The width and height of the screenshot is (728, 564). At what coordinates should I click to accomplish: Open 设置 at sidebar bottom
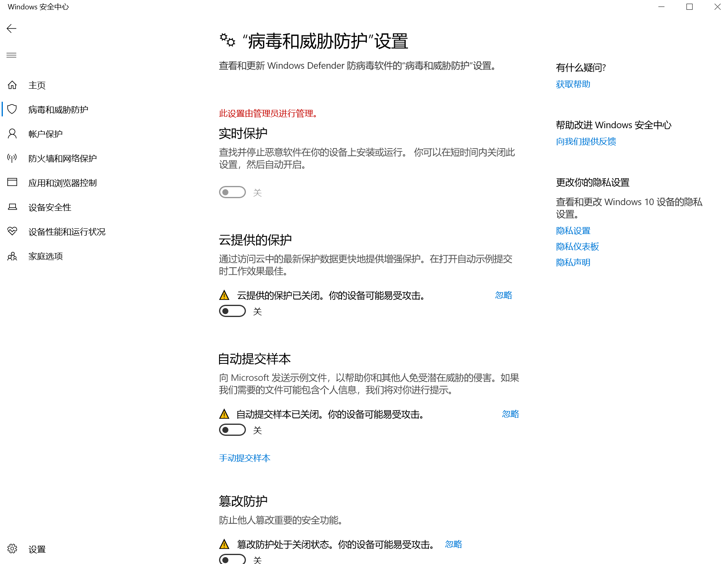click(37, 549)
